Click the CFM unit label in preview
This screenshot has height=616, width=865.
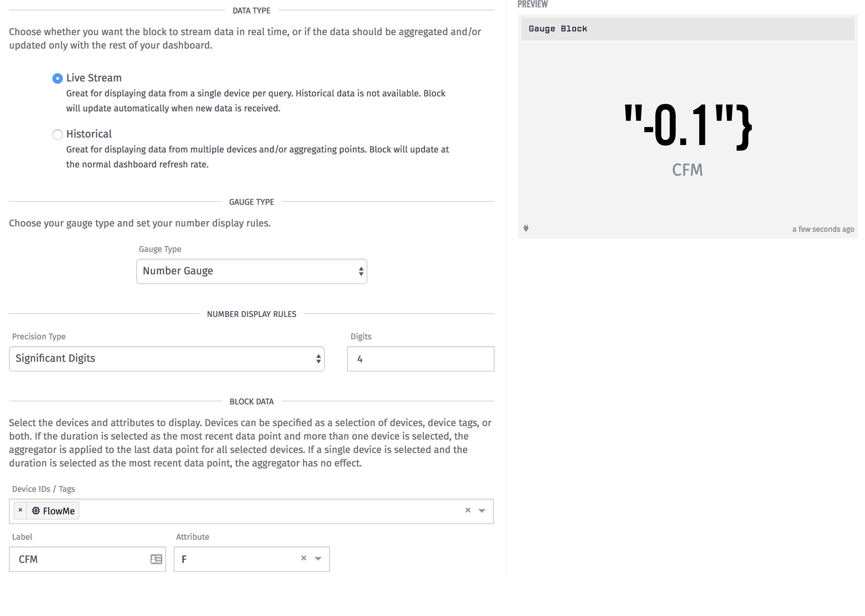coord(687,170)
